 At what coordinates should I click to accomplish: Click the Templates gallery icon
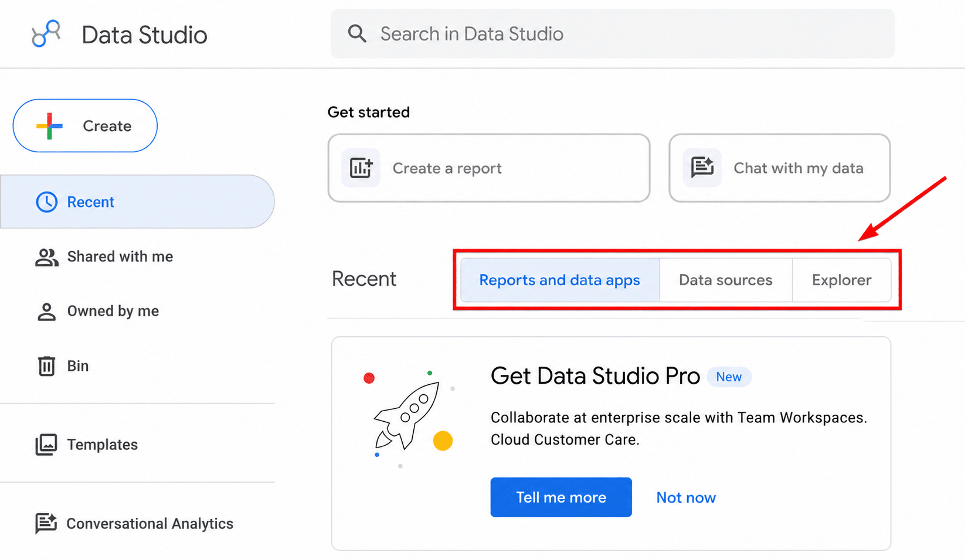46,445
